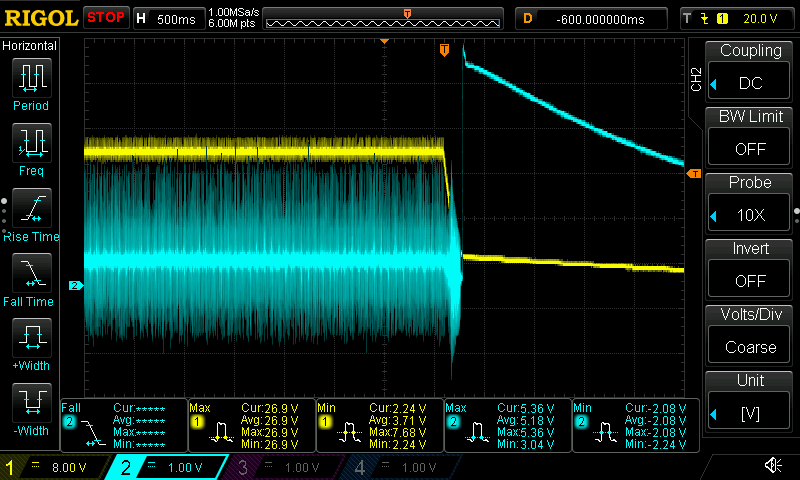Click the sample rate 1.00MSa/s readout

click(234, 12)
